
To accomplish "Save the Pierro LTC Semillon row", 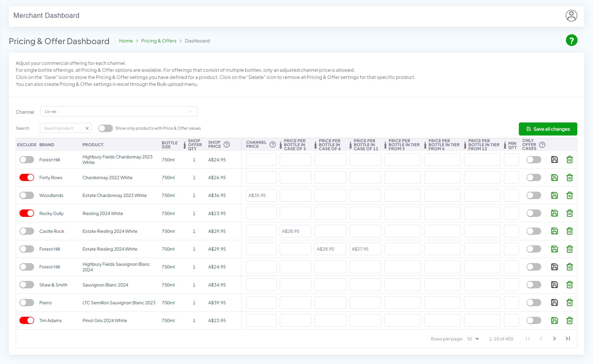I will (x=554, y=303).
